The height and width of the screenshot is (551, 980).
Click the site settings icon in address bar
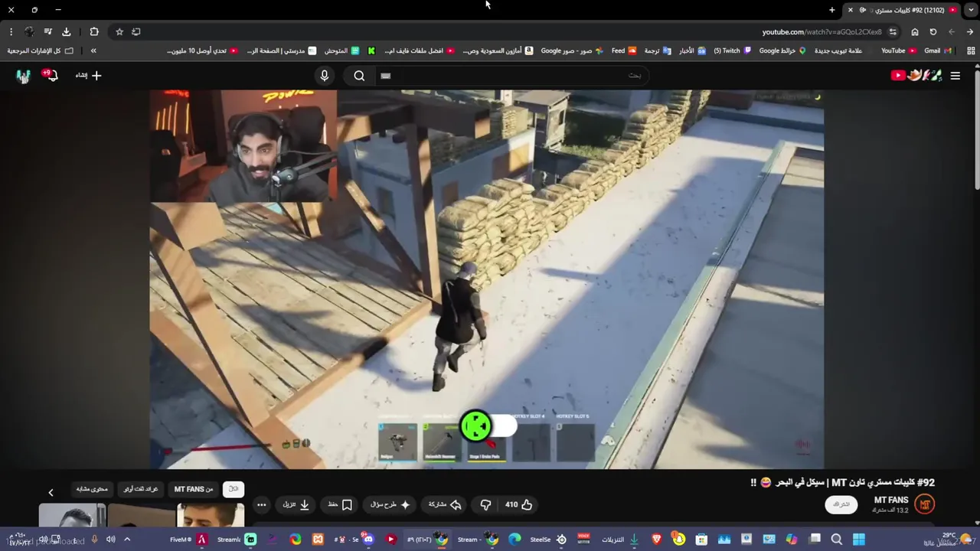(x=893, y=31)
